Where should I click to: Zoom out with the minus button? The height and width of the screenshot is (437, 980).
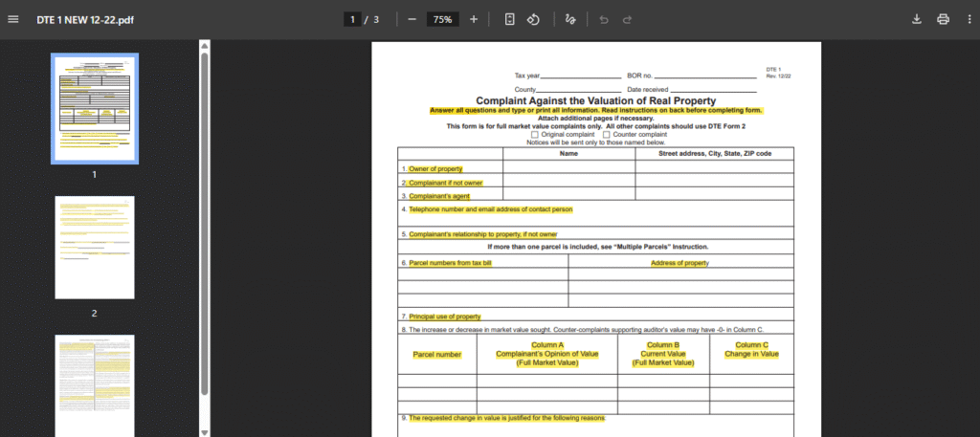(412, 19)
